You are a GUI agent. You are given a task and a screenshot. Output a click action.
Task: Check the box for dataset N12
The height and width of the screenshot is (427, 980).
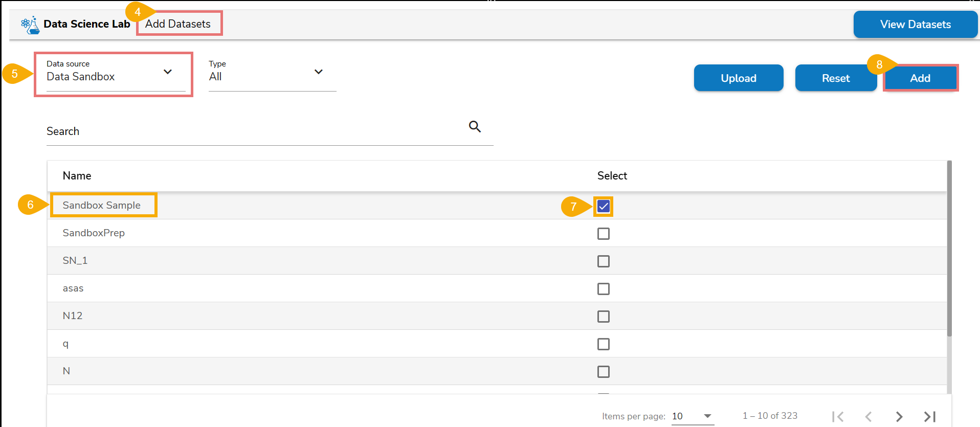(604, 317)
